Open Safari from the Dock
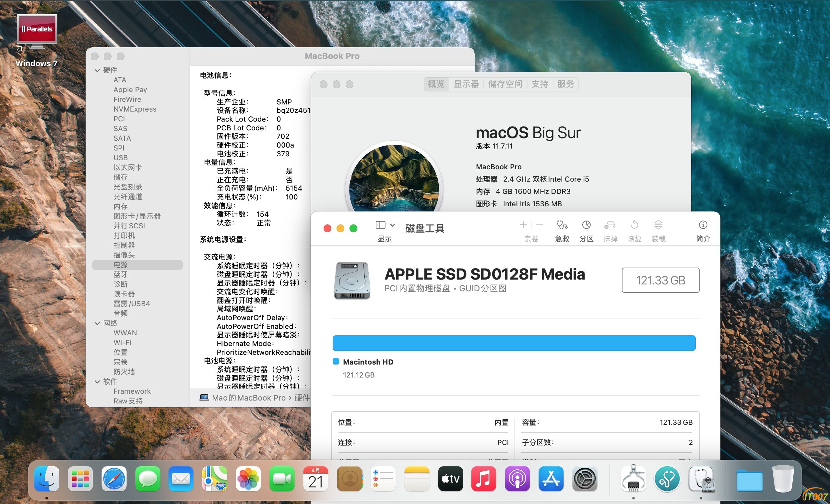 tap(114, 479)
